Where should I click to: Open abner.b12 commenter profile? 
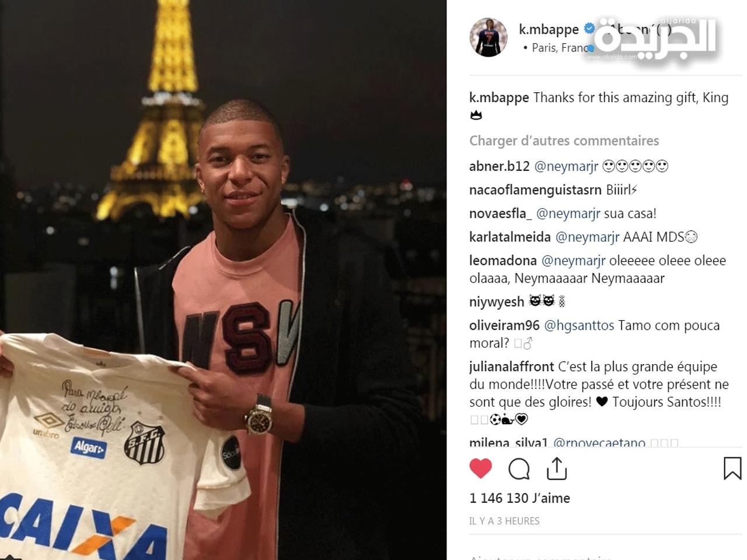point(500,166)
